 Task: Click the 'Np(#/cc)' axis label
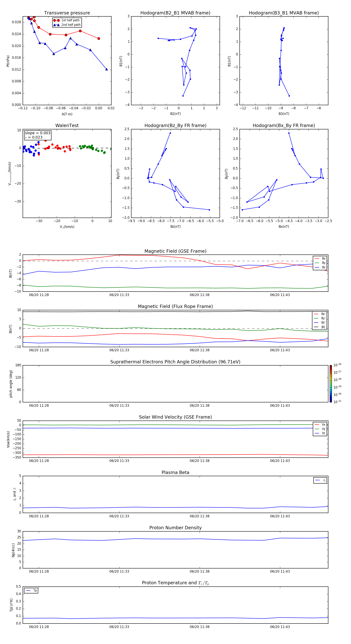[x=13, y=550]
